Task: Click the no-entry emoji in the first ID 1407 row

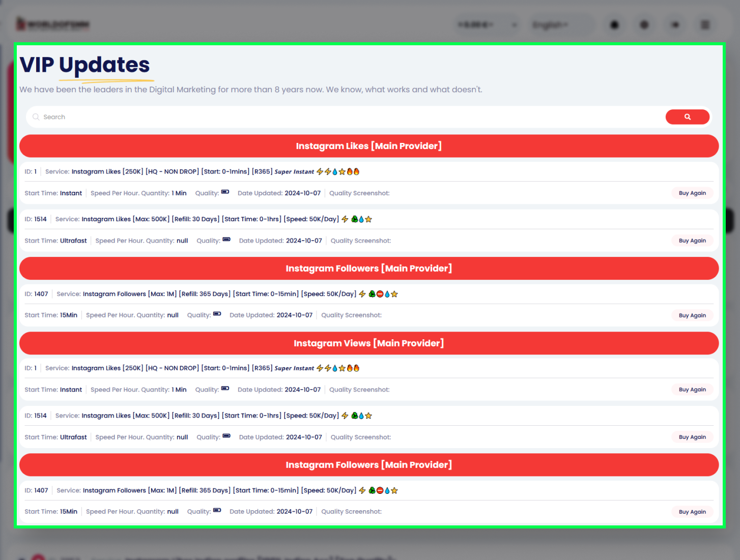Action: click(380, 294)
